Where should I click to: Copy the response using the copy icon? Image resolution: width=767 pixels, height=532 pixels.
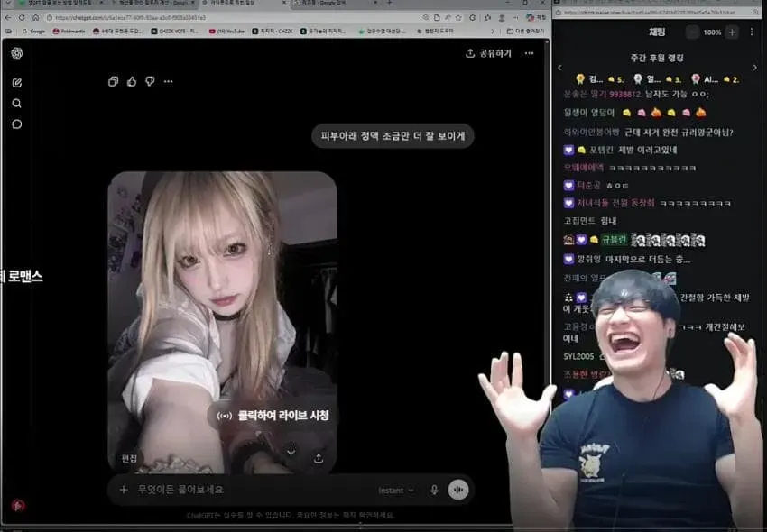point(113,82)
